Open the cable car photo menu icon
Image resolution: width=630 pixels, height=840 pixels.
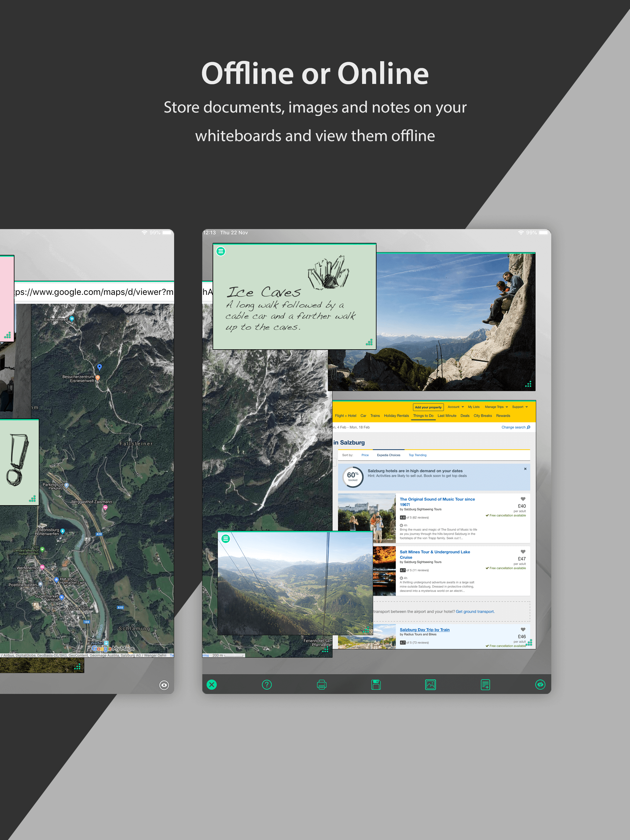226,538
